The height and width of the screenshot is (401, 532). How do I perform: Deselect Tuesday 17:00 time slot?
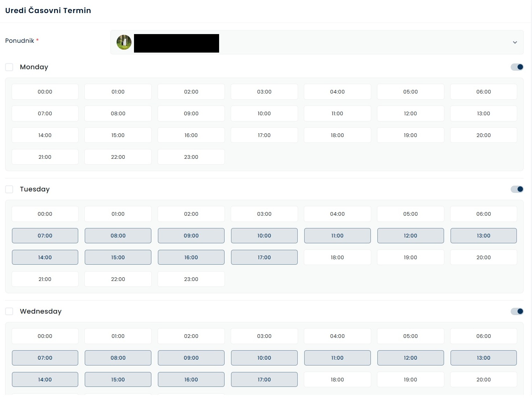click(264, 257)
